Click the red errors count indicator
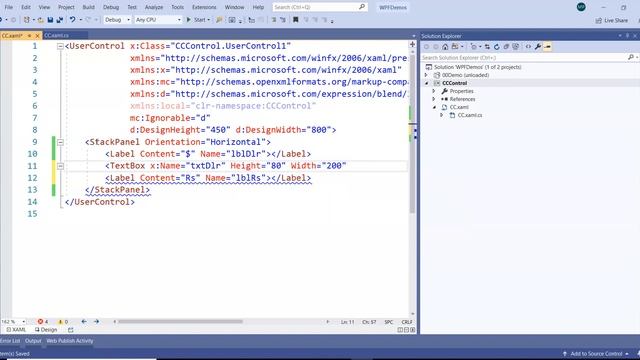 click(43, 322)
